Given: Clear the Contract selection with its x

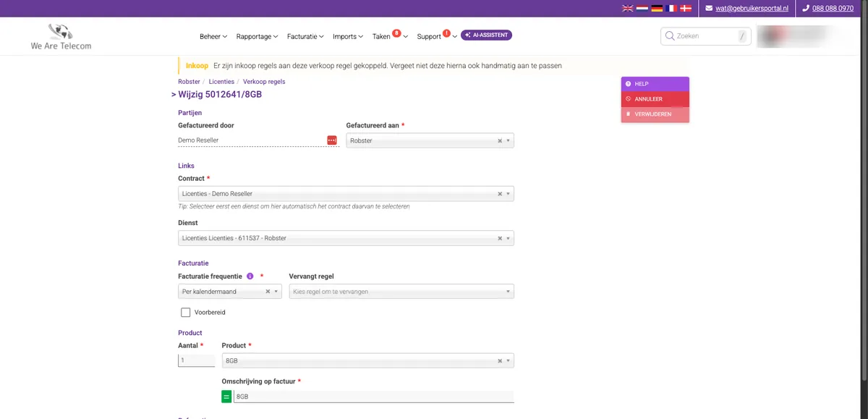Looking at the screenshot, I should tap(499, 194).
